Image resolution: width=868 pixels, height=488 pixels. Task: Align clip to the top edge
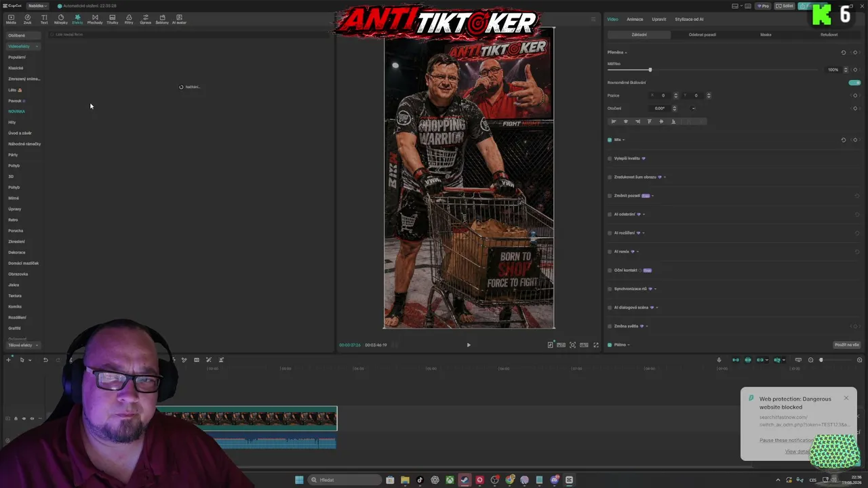pos(650,121)
